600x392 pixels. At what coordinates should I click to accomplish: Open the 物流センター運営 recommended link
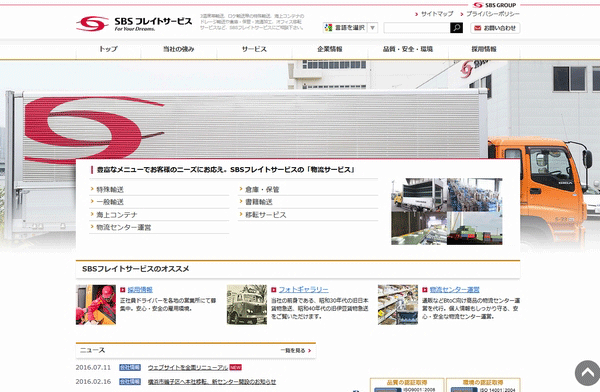(x=455, y=290)
